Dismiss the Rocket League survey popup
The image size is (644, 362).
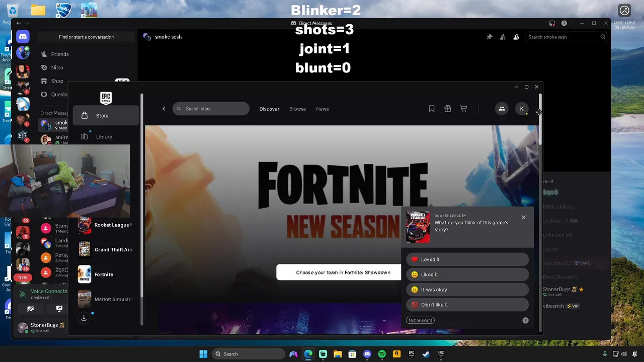coord(523,217)
